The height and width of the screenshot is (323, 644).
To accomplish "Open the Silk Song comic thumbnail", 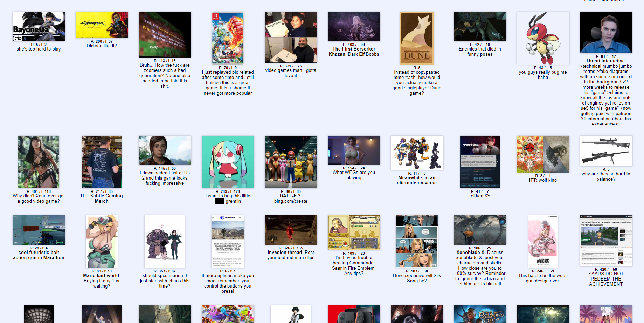I will (417, 242).
